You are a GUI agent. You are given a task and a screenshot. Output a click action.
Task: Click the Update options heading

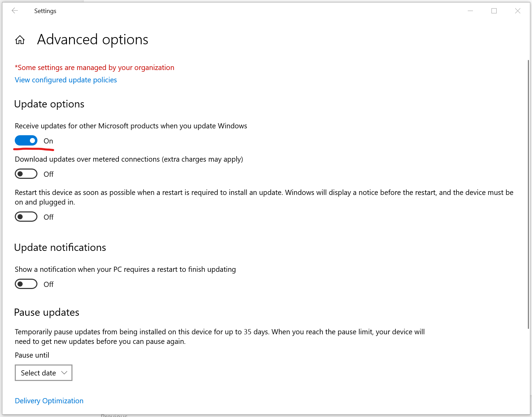pos(49,104)
